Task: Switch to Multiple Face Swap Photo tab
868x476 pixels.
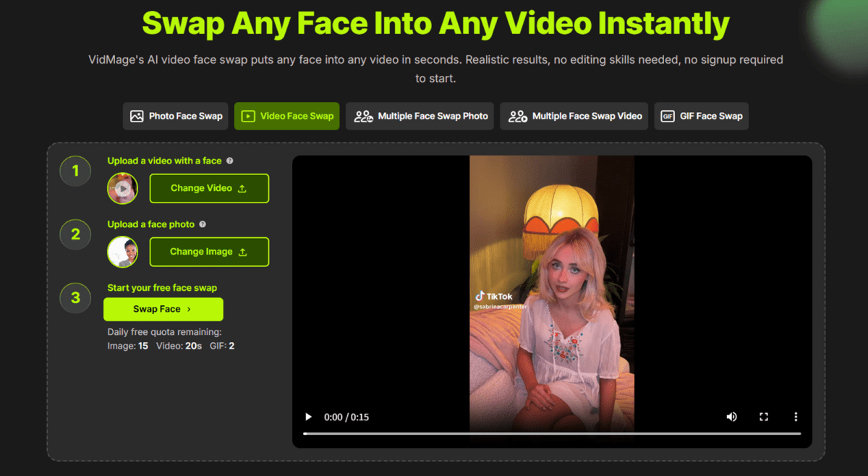Action: tap(420, 116)
